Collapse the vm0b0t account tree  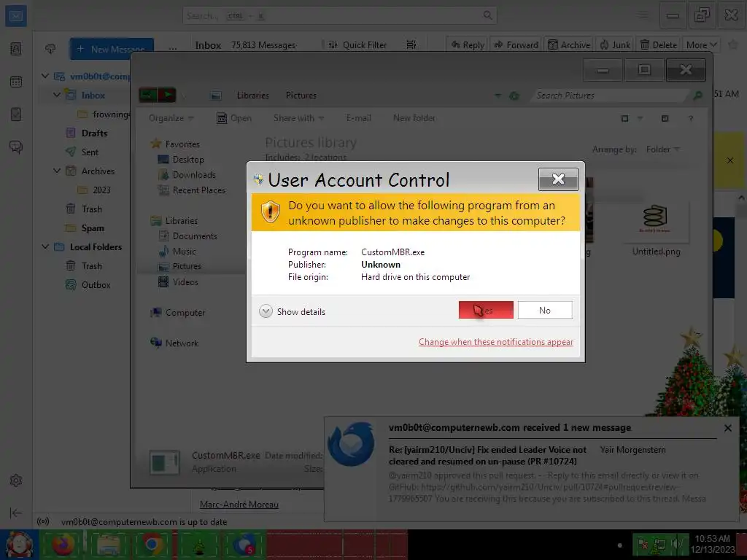point(45,76)
